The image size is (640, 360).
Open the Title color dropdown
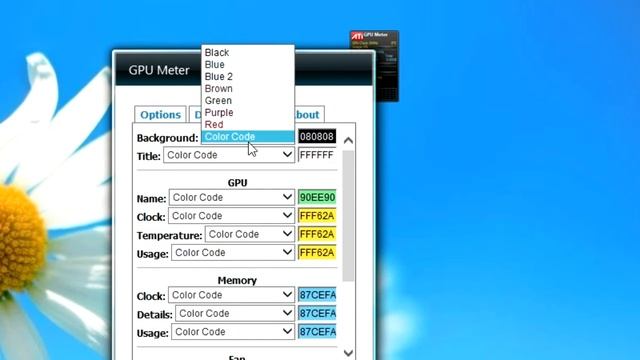coord(229,155)
